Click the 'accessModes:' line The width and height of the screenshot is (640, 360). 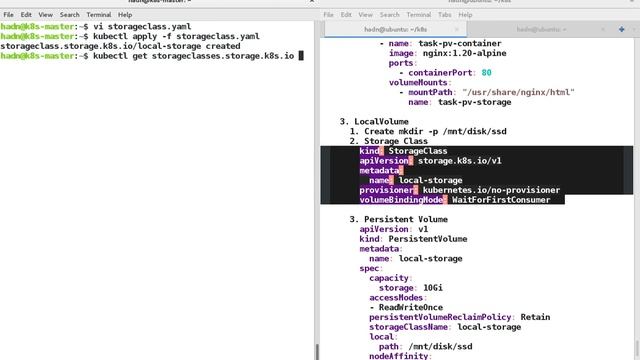coord(398,298)
